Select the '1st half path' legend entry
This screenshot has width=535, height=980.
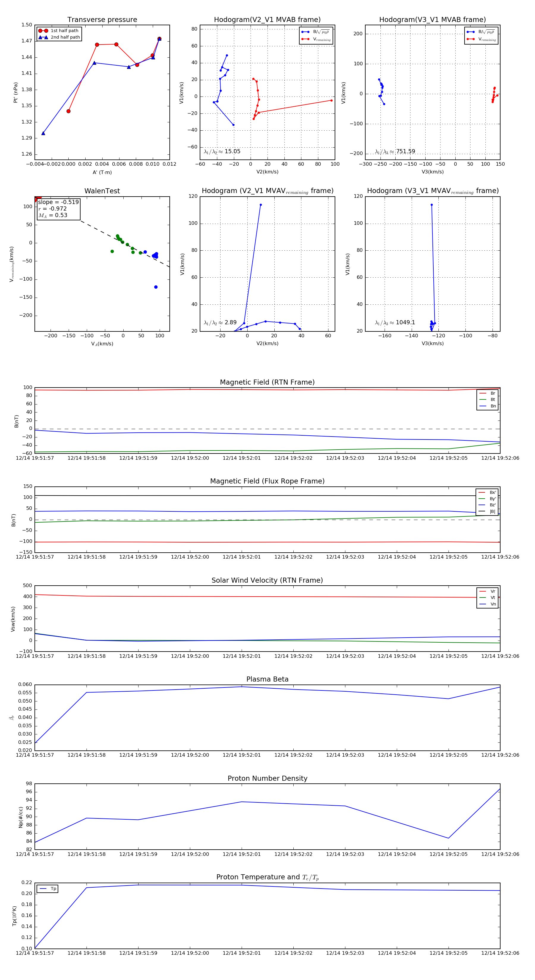pyautogui.click(x=59, y=31)
